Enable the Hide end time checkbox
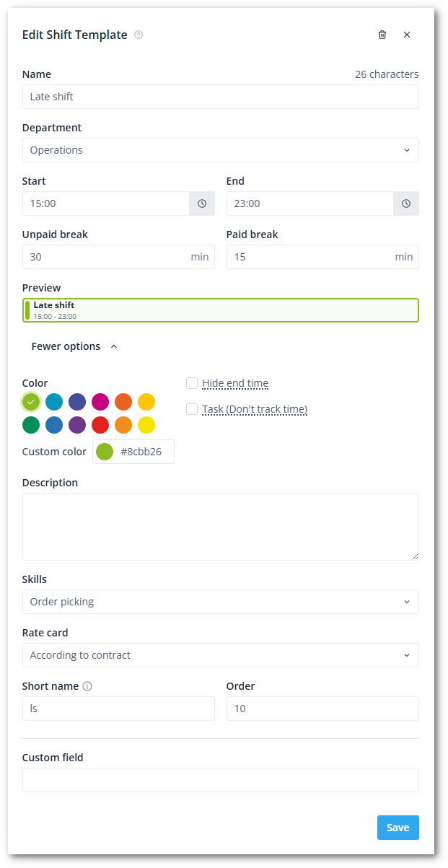 (x=192, y=383)
